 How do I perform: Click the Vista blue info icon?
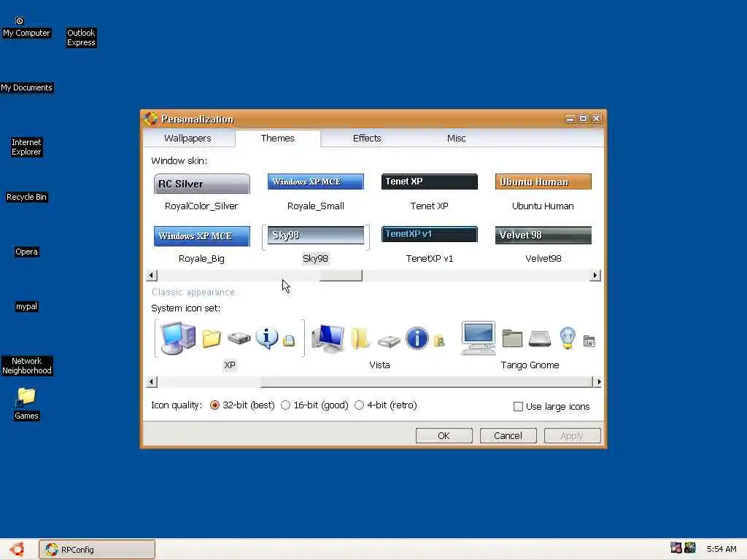click(x=417, y=338)
